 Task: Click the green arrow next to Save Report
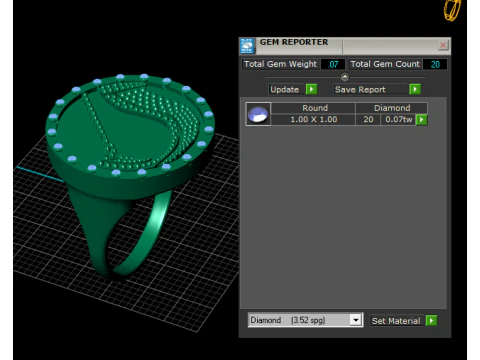point(415,89)
